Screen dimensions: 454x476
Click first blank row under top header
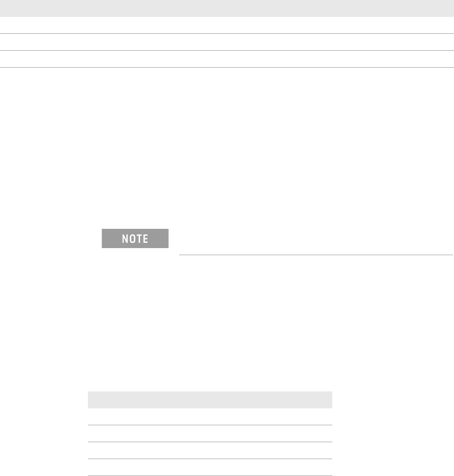click(227, 25)
